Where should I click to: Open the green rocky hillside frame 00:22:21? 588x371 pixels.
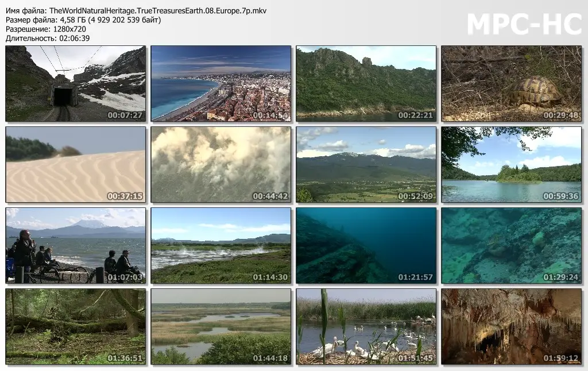(x=366, y=84)
